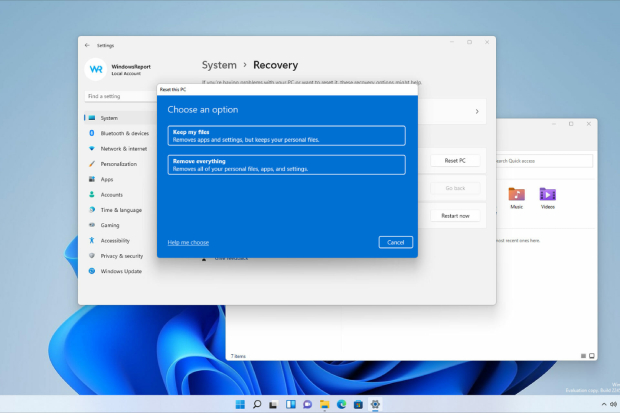Select Time & language in sidebar

[x=121, y=210]
